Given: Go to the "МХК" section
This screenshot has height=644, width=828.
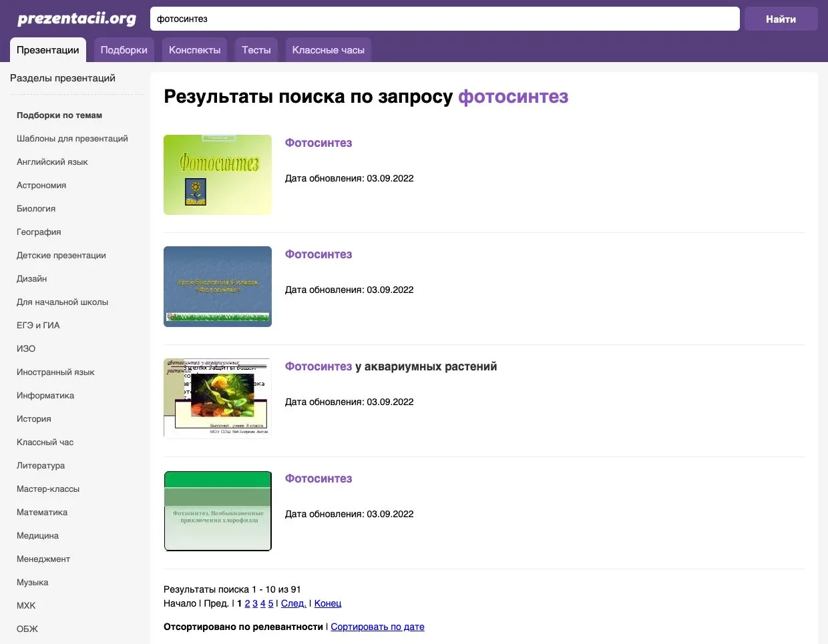Looking at the screenshot, I should coord(26,605).
